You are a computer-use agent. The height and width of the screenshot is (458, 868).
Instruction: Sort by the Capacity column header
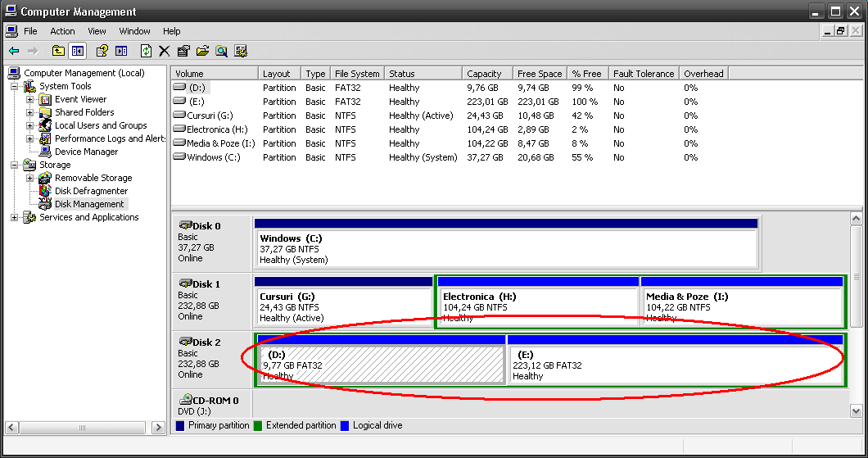[488, 73]
